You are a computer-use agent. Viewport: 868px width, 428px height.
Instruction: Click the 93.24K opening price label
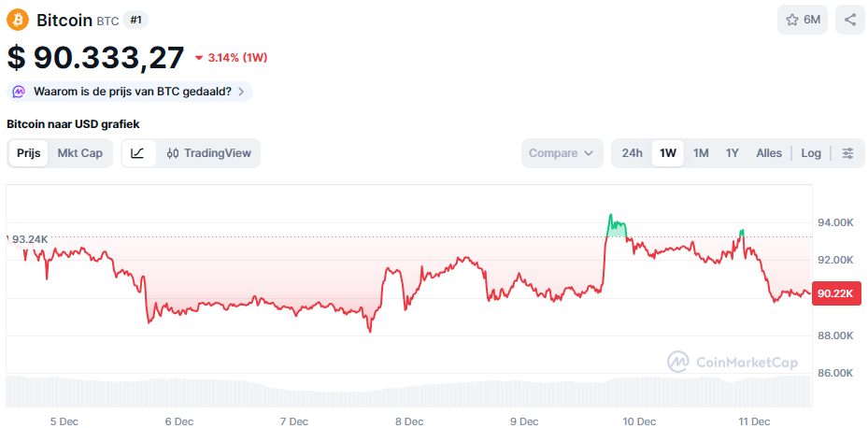(31, 239)
